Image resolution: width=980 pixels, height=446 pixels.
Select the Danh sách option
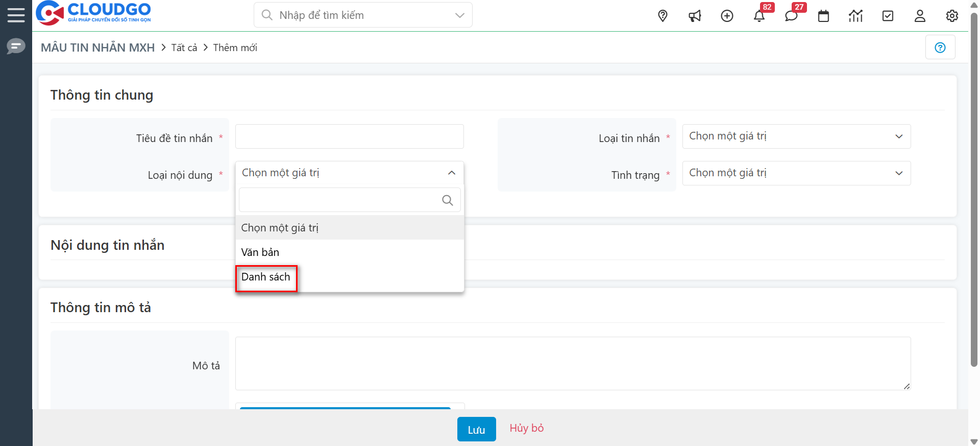click(x=266, y=277)
